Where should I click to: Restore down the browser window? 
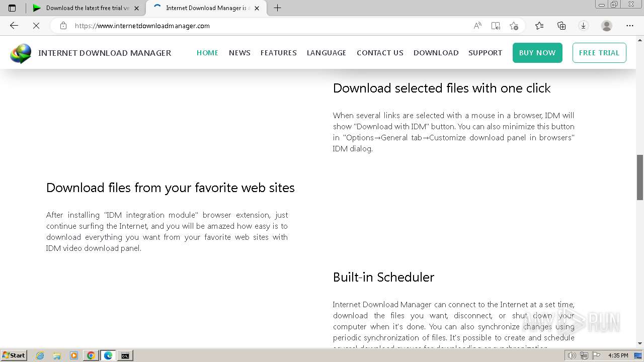point(614,4)
